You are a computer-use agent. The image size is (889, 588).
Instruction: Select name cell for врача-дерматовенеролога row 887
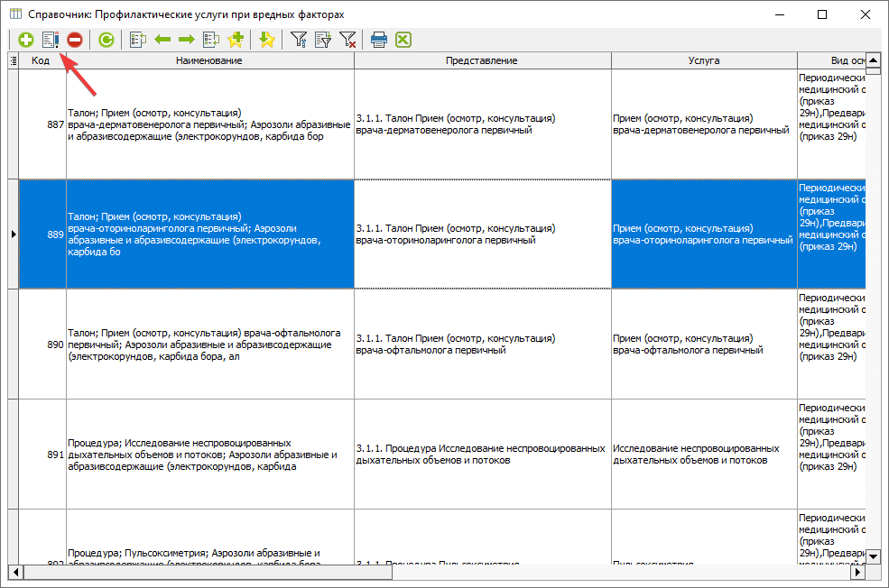(209, 124)
